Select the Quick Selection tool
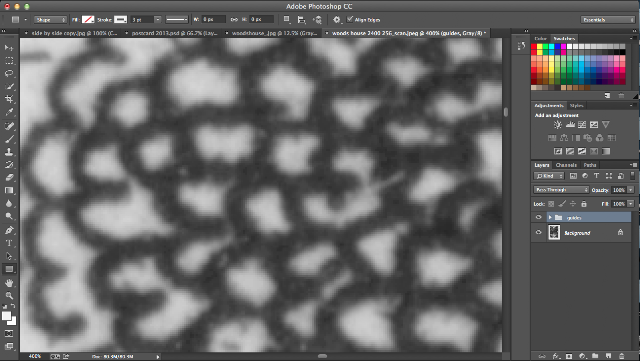The width and height of the screenshot is (640, 361). 9,86
